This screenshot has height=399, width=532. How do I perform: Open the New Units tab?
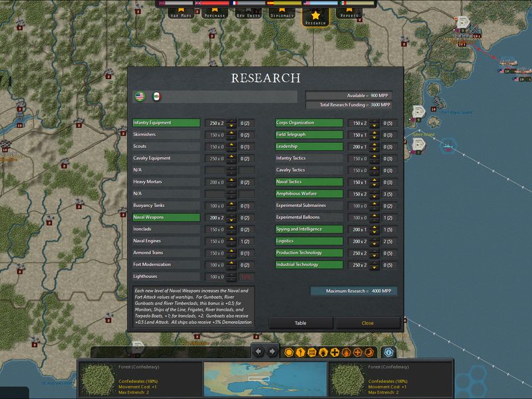(248, 13)
